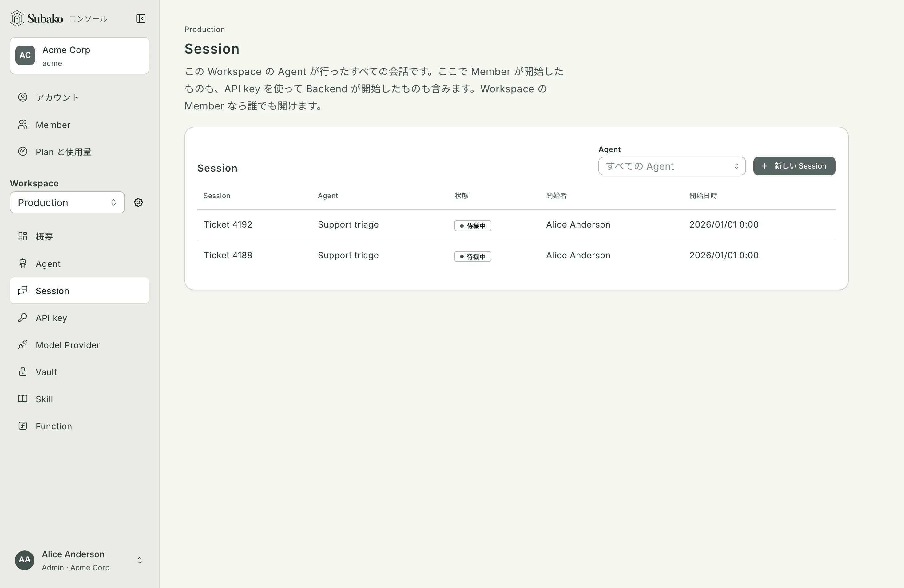904x588 pixels.
Task: Click the AC organization avatar
Action: [x=25, y=55]
